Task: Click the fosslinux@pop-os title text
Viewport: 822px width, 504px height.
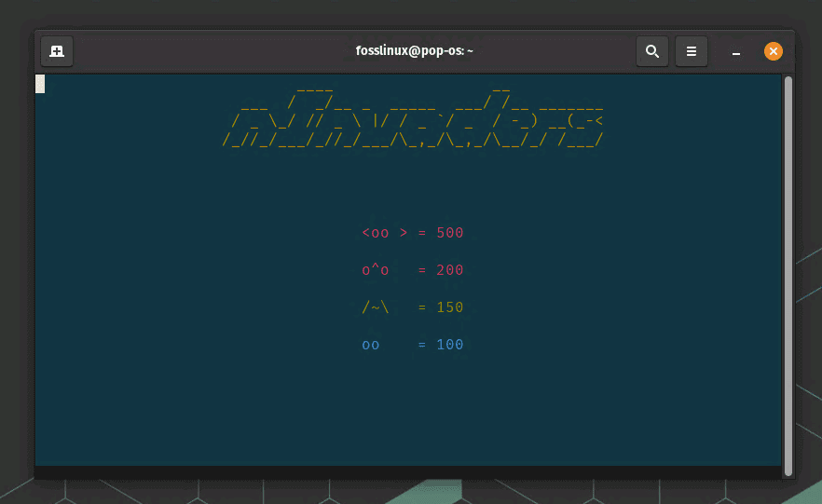Action: click(x=414, y=51)
